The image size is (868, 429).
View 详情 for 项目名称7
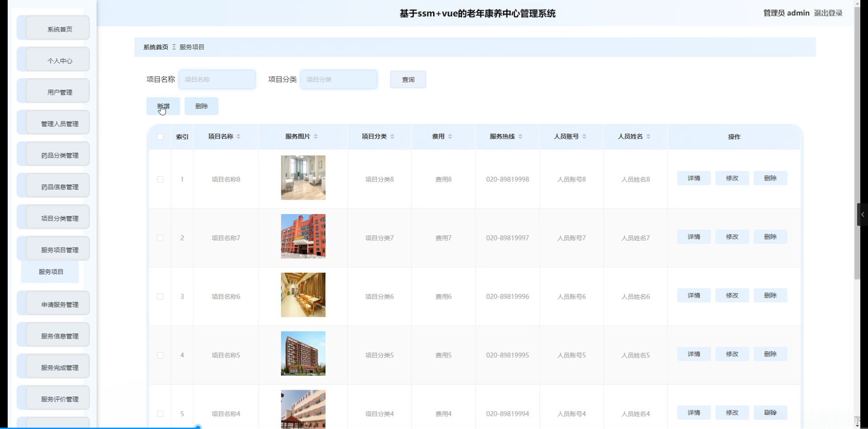[x=694, y=237]
